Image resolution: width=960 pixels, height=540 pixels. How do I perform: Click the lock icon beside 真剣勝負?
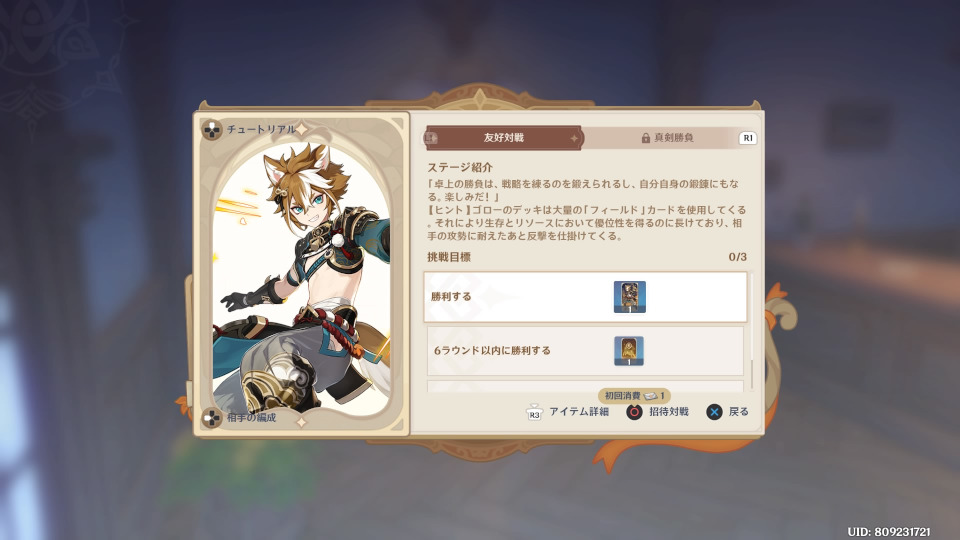[x=645, y=138]
